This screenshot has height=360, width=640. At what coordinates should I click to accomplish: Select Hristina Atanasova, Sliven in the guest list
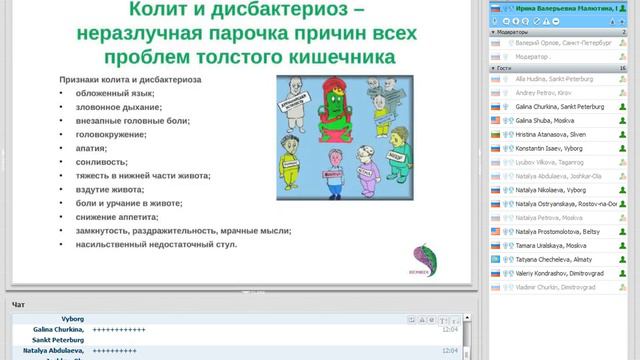558,135
